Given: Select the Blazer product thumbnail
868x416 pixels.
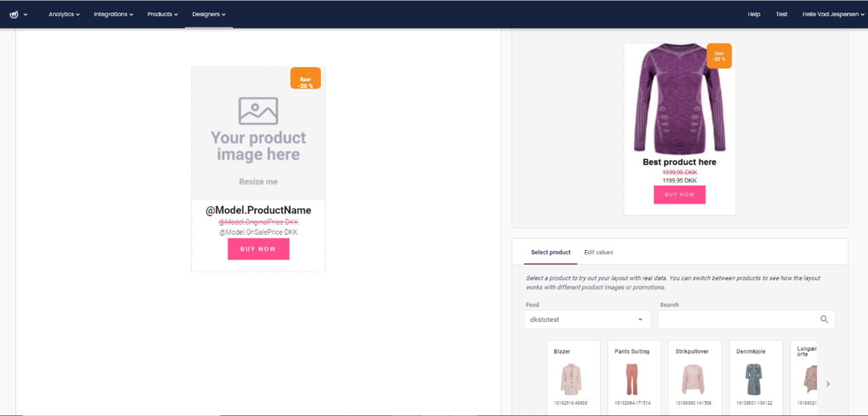Looking at the screenshot, I should 572,378.
